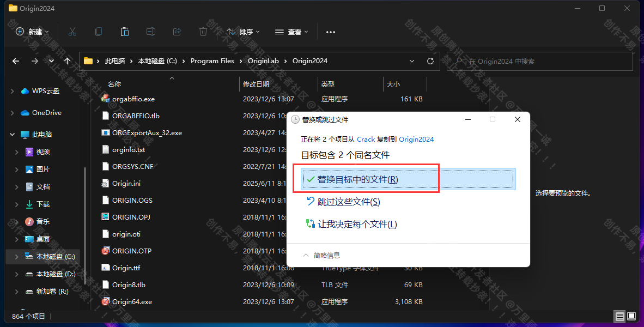Open the 排序 sort dropdown
Screen dimensions: 644x327
pyautogui.click(x=243, y=32)
